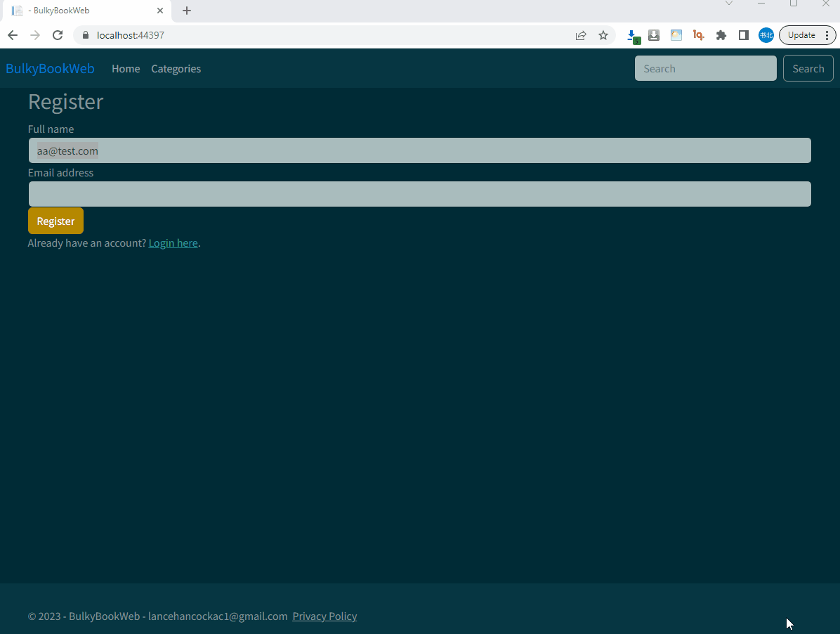The height and width of the screenshot is (634, 840).
Task: Open the blue circular Chinese extension icon
Action: pyautogui.click(x=766, y=34)
